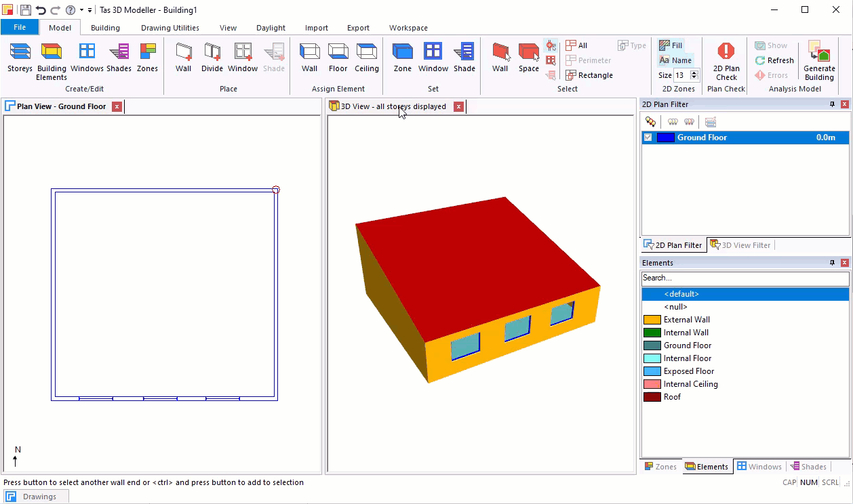Click the help question mark icon
Viewport: 853px width, 504px height.
[x=71, y=10]
